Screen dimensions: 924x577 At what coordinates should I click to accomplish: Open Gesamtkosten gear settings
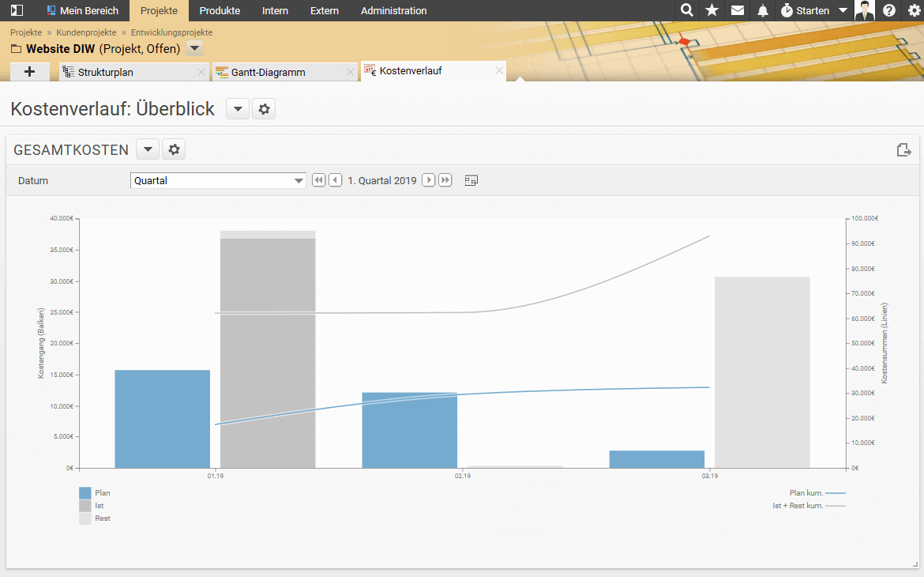(x=175, y=149)
